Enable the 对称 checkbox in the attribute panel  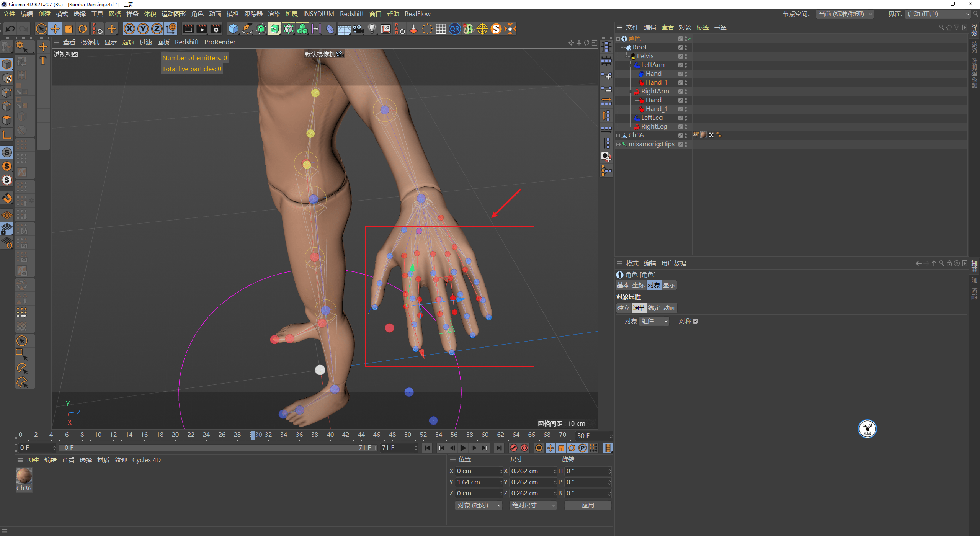(x=696, y=321)
